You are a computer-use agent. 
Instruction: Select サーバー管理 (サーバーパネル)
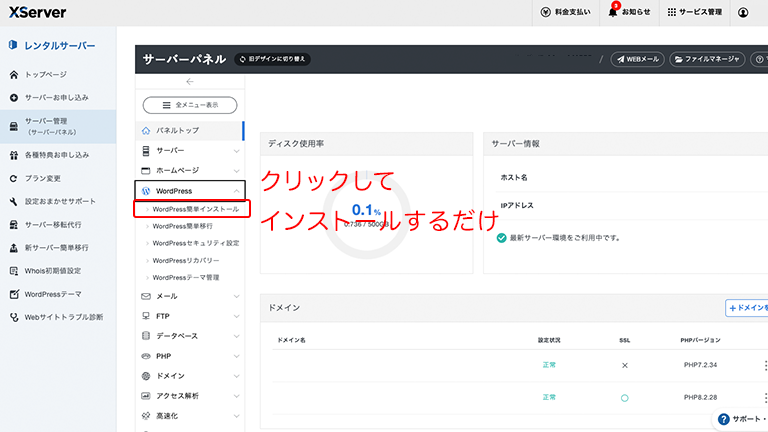tap(58, 126)
